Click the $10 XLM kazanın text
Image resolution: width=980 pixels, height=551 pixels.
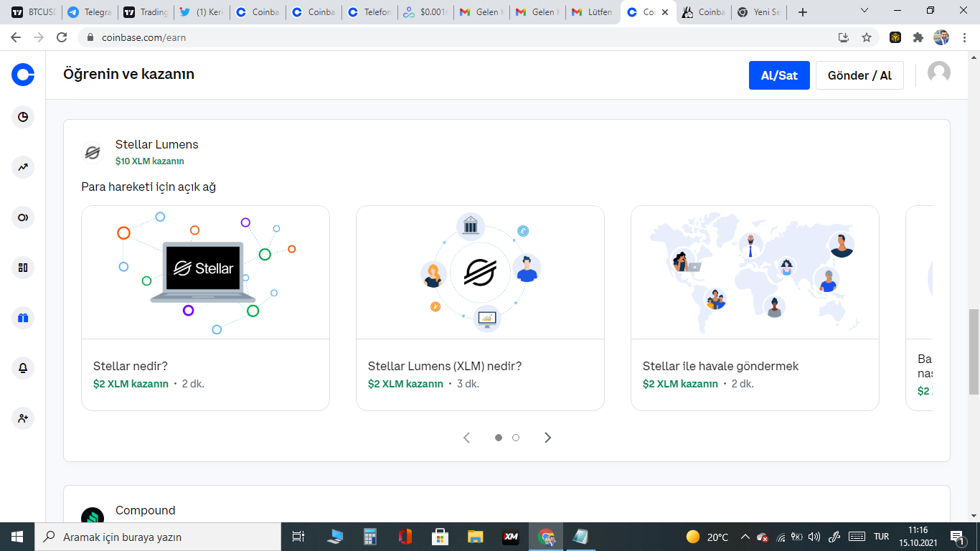point(150,161)
